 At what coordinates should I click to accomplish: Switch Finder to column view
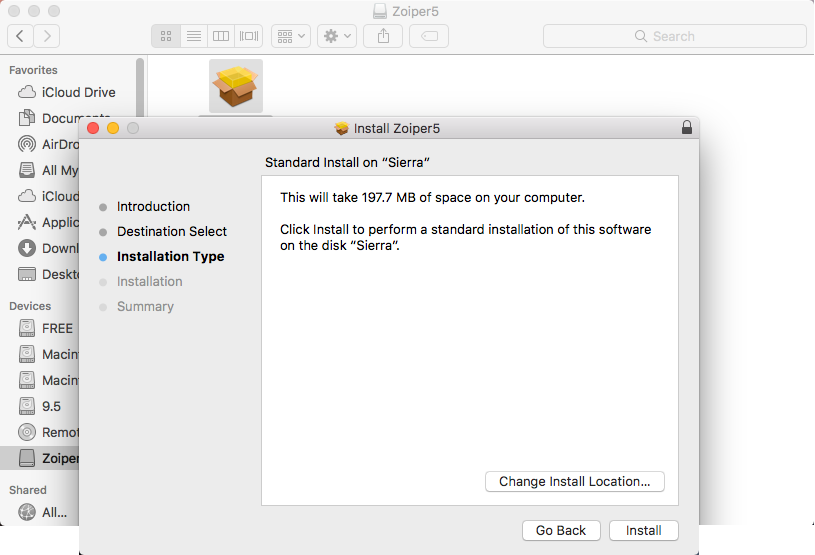coord(221,36)
